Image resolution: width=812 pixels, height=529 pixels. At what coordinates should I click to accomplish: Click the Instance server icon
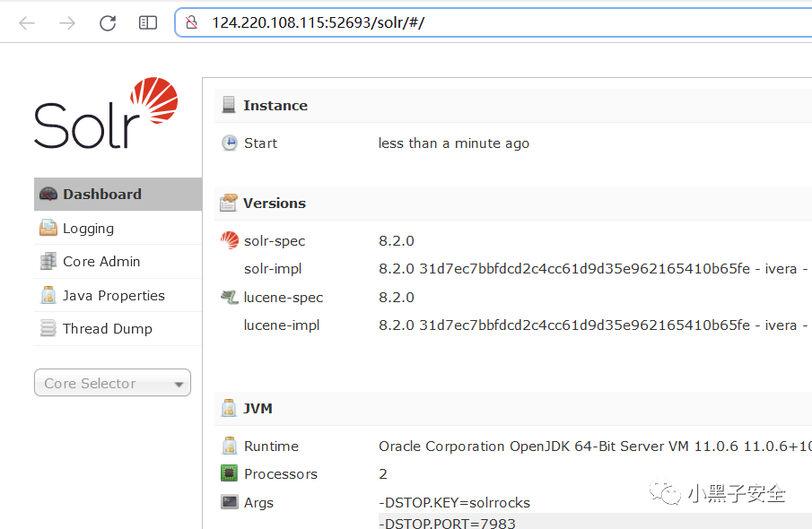pyautogui.click(x=229, y=105)
